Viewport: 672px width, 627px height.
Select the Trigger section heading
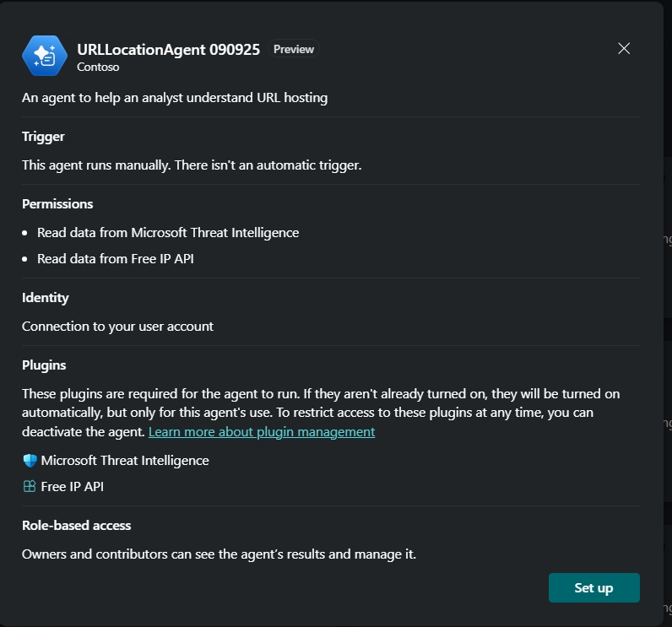43,136
